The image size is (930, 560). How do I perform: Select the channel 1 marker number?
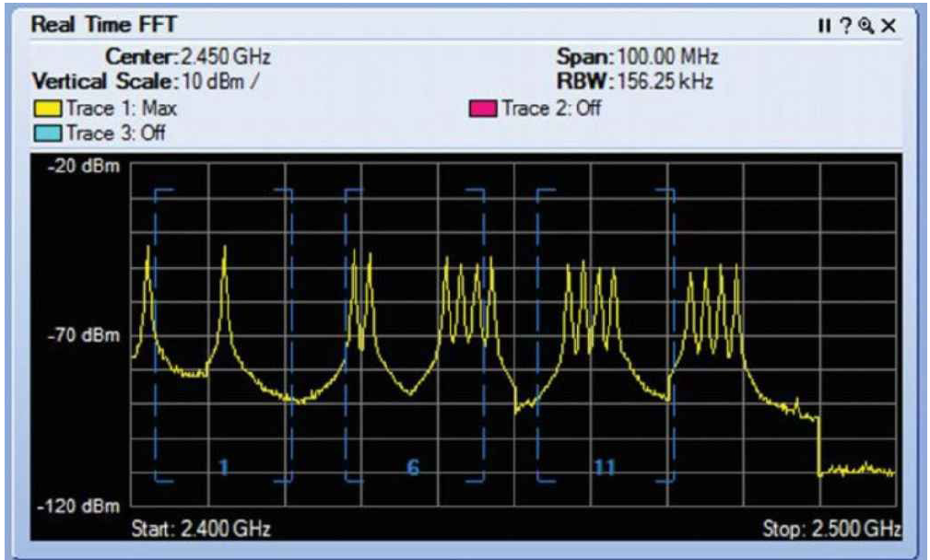224,468
